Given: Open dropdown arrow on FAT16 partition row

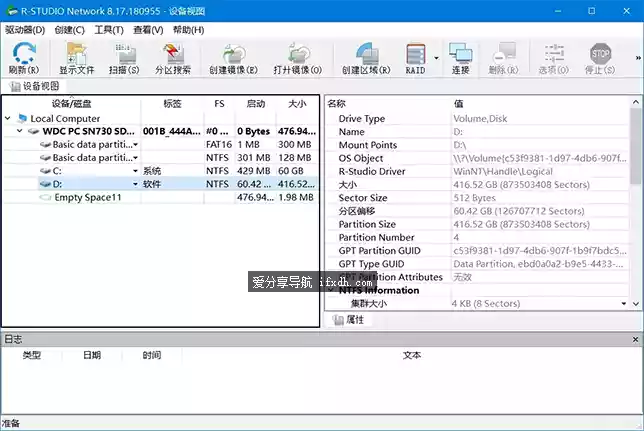Looking at the screenshot, I should pos(136,145).
